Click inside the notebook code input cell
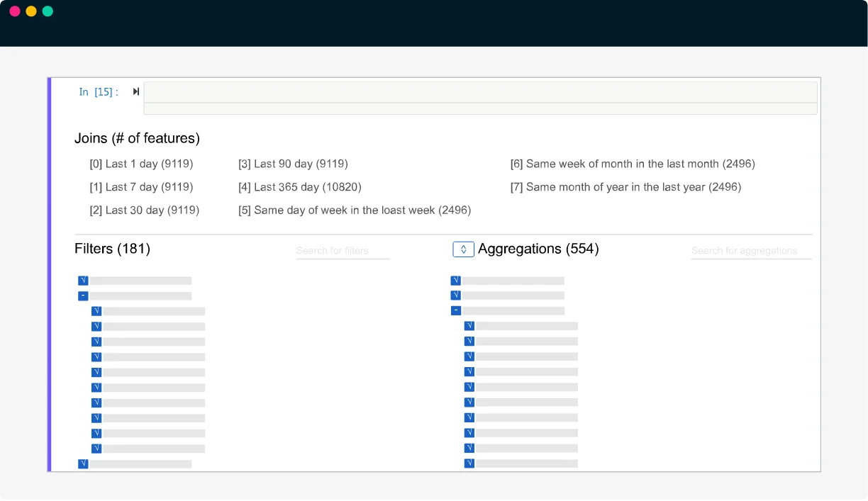Viewport: 868px width, 501px height. (x=480, y=93)
